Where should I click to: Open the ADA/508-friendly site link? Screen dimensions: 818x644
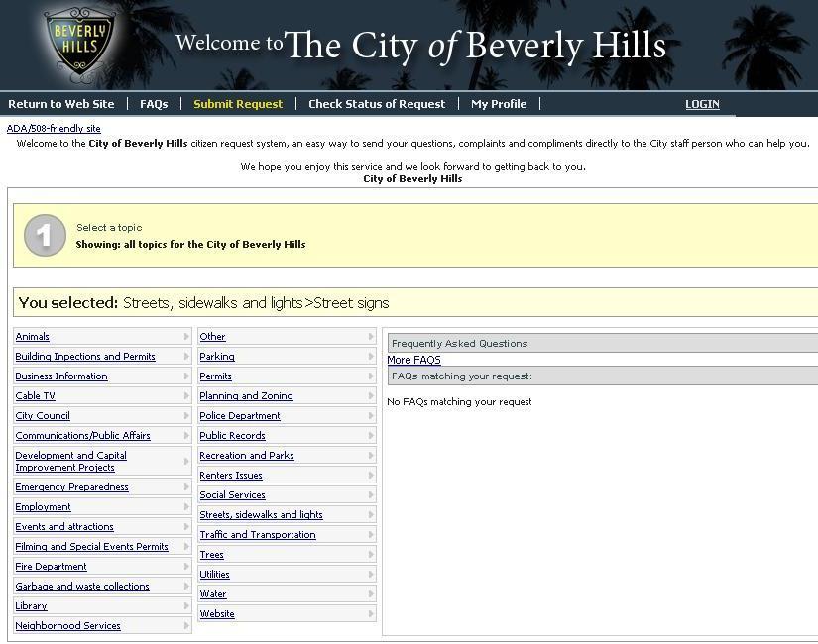coord(54,129)
